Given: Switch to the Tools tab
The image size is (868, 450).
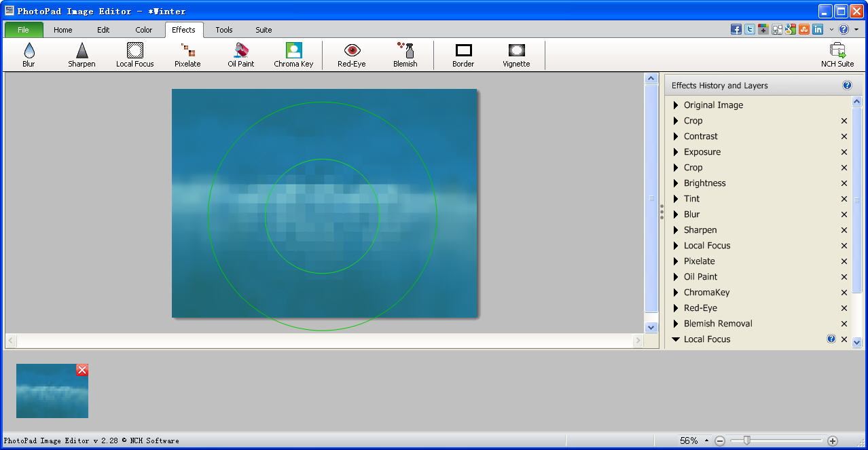Looking at the screenshot, I should click(x=224, y=30).
